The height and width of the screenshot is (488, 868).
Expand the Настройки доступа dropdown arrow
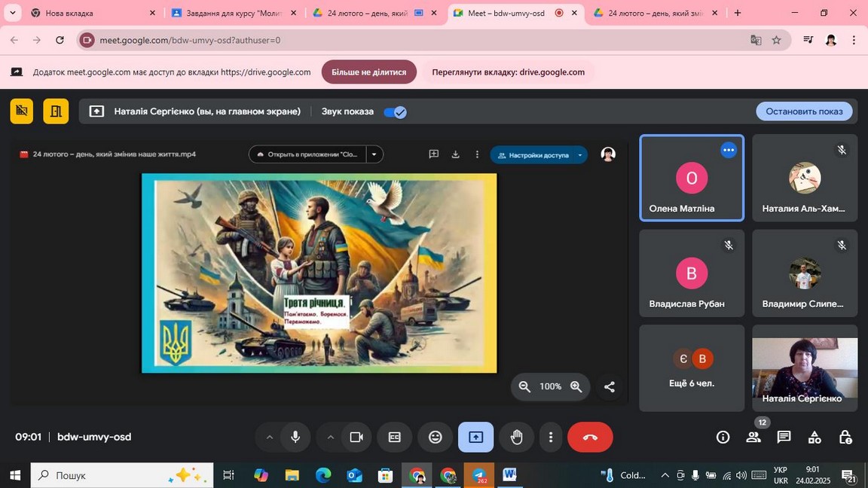[x=580, y=155]
